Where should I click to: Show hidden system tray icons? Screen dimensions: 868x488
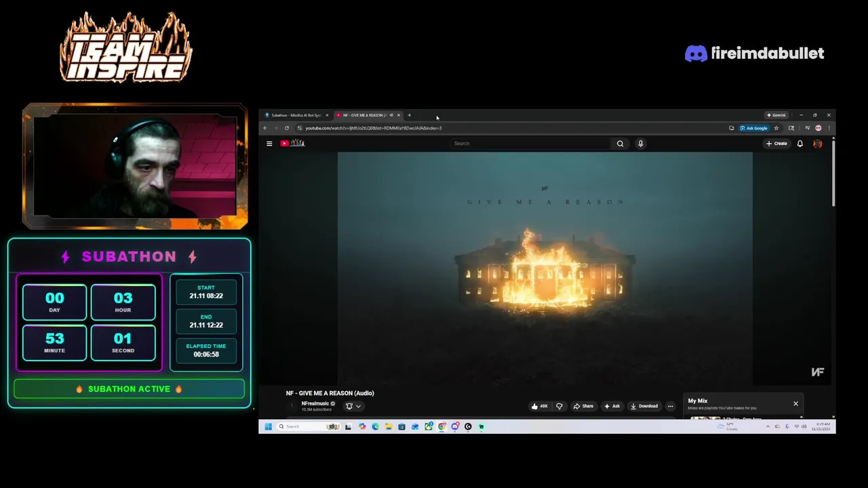tap(768, 426)
